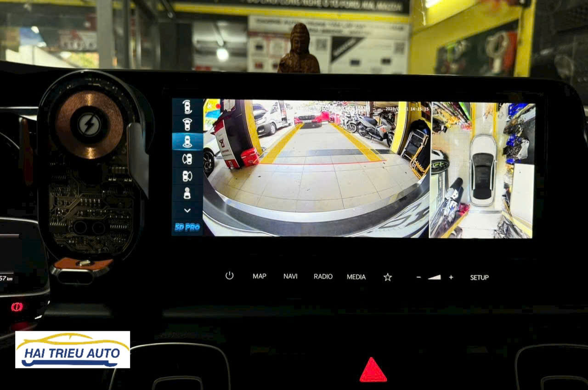Expand more camera views with down chevron
The height and width of the screenshot is (390, 588).
click(x=187, y=210)
